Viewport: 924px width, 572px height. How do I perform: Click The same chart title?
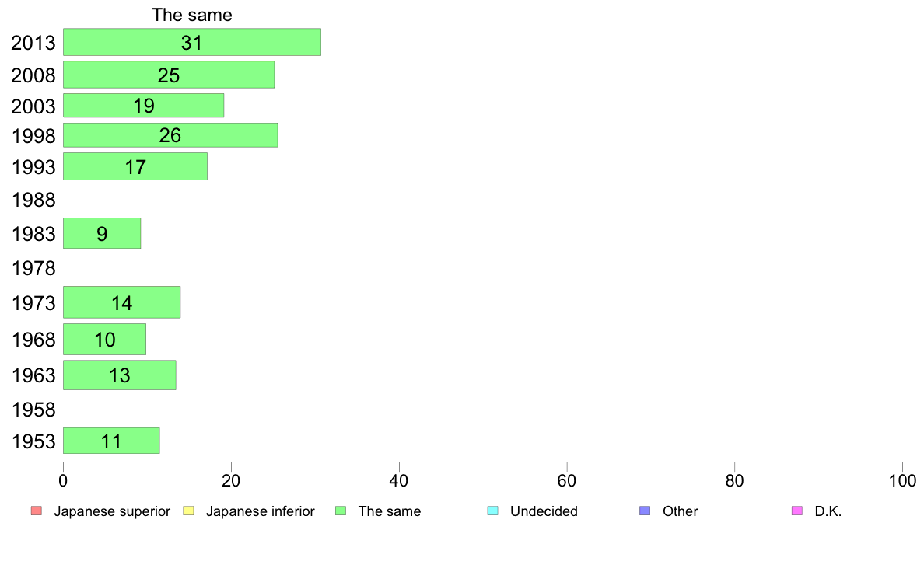pyautogui.click(x=192, y=15)
